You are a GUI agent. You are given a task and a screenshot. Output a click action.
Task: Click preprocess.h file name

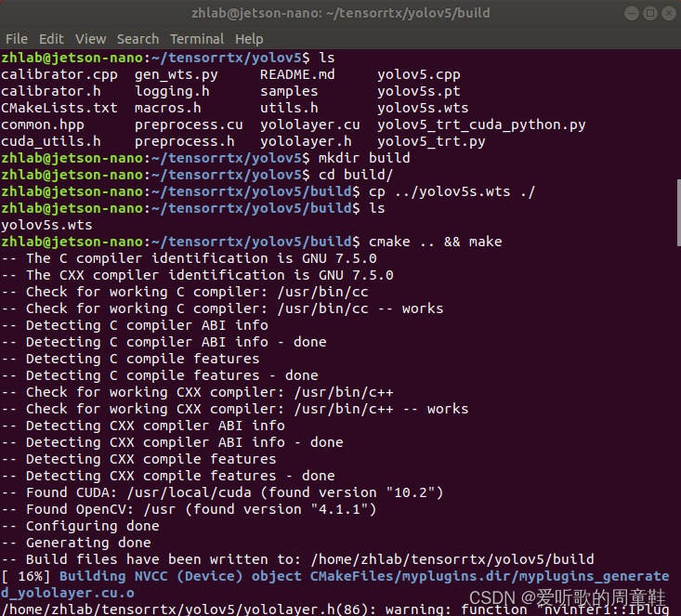tap(184, 141)
